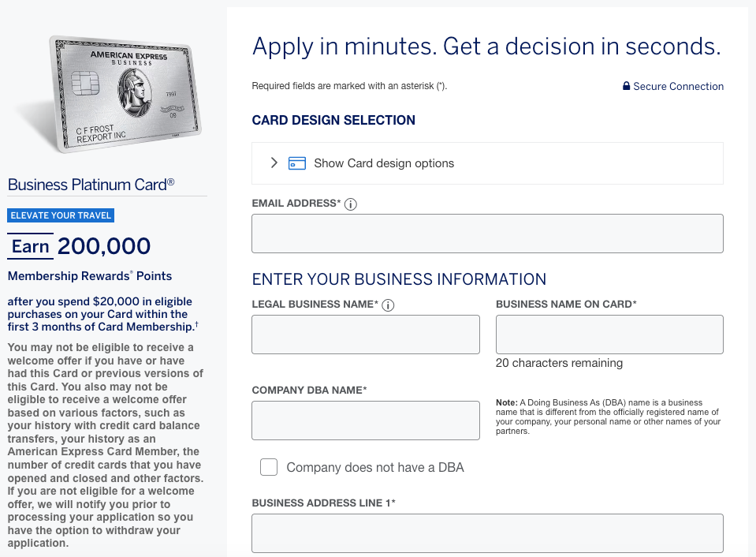Click the chevron arrow to reveal card designs
The height and width of the screenshot is (557, 756).
point(274,163)
